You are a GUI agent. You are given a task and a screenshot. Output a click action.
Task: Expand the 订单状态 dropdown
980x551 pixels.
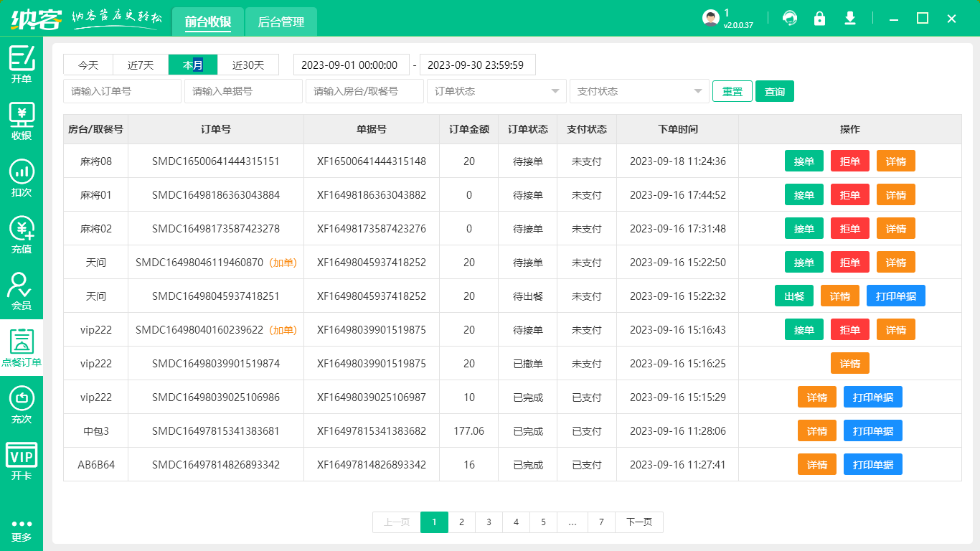(496, 92)
